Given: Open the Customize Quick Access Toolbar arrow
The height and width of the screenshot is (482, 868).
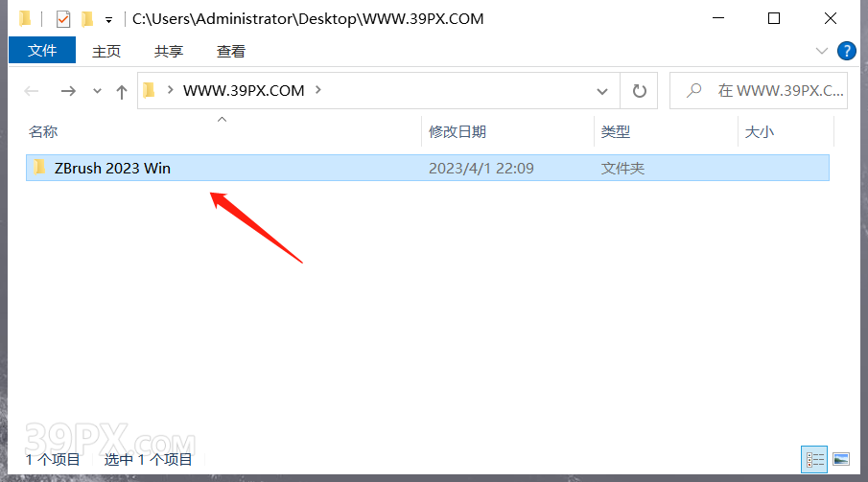Looking at the screenshot, I should (109, 20).
